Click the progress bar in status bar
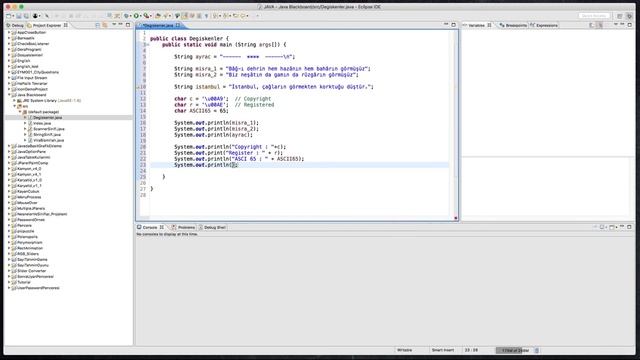This screenshot has height=360, width=640. [514, 350]
